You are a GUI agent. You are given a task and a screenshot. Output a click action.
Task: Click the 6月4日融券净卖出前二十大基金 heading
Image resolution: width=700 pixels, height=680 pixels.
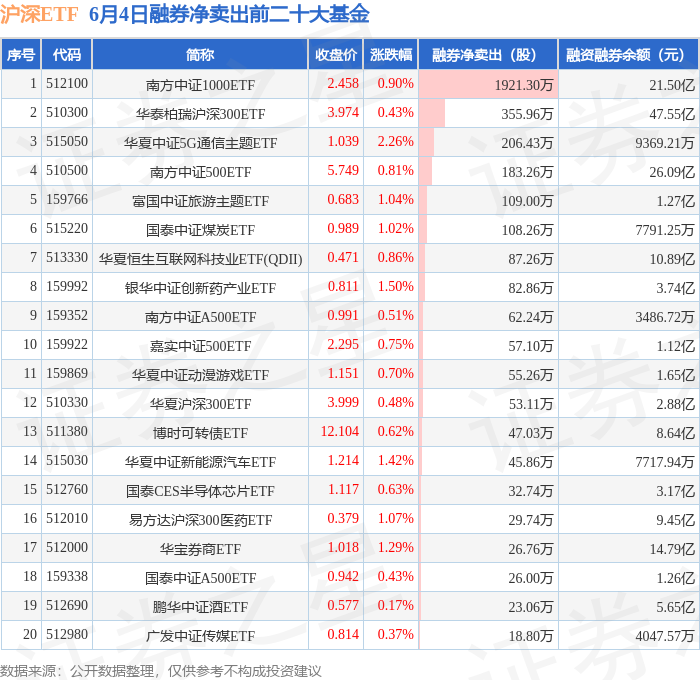point(229,14)
